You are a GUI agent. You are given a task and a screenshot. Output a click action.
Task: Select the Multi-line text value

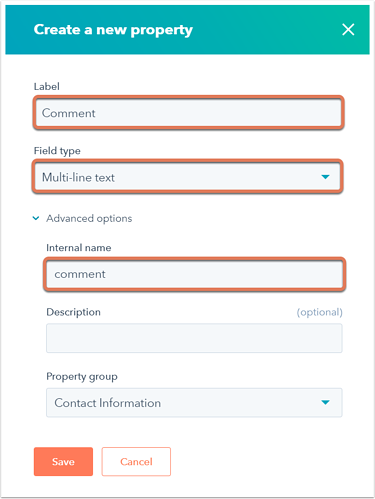78,177
